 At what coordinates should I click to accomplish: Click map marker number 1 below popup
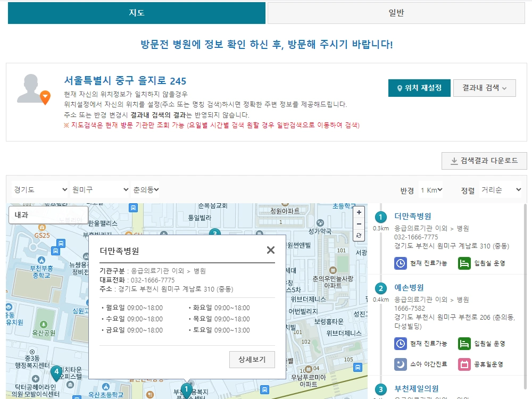[x=186, y=390]
